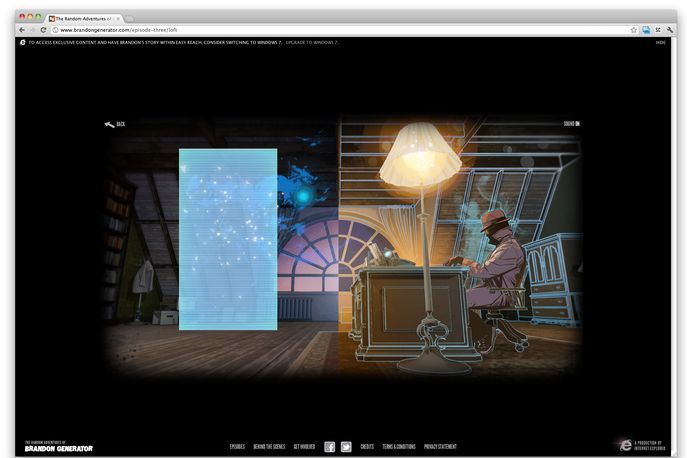Open the Credits link
Screen dimensions: 687x458
point(367,447)
